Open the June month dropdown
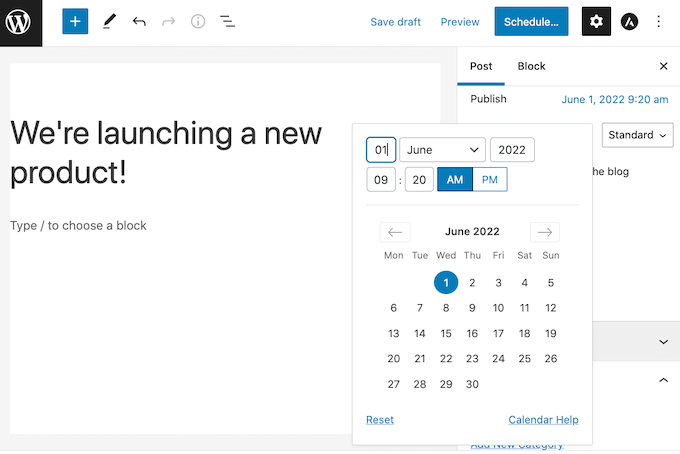This screenshot has height=454, width=680. tap(443, 150)
